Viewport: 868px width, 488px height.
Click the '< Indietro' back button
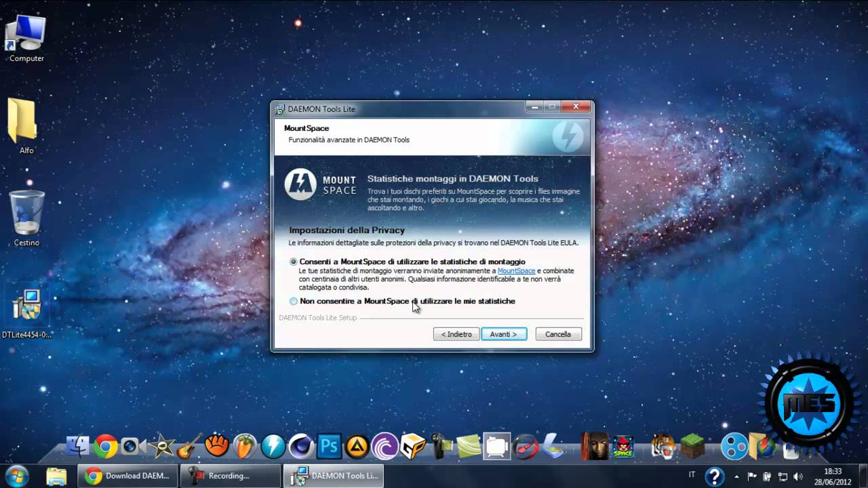coord(456,334)
